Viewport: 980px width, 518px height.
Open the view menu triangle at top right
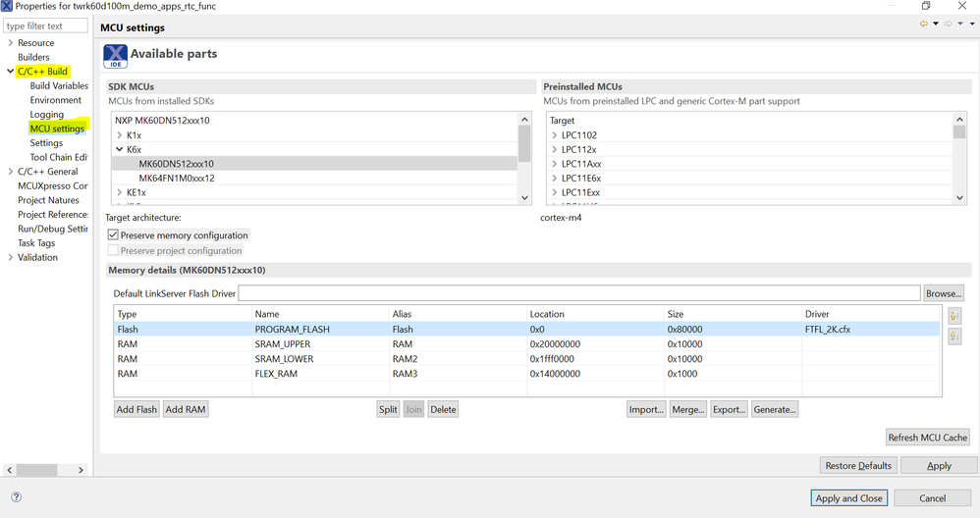(x=972, y=24)
